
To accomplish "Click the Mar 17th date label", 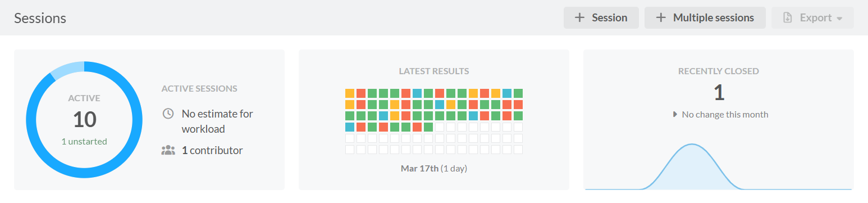I will 420,168.
